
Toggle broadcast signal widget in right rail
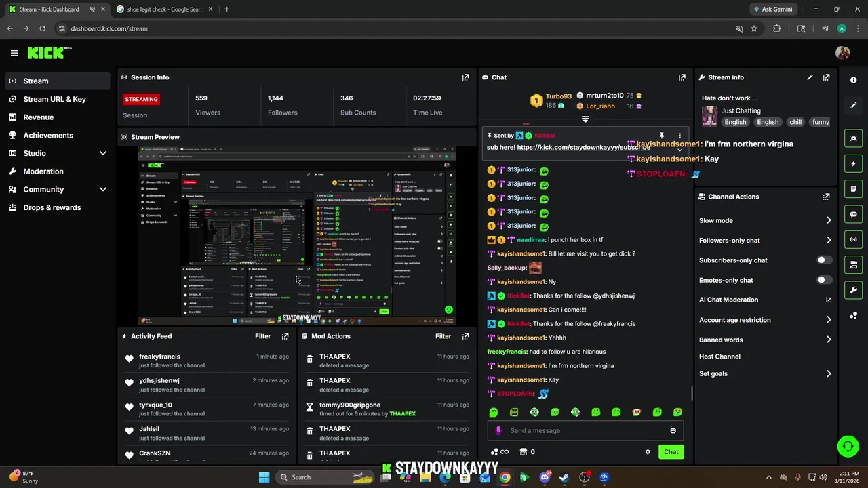click(x=853, y=239)
